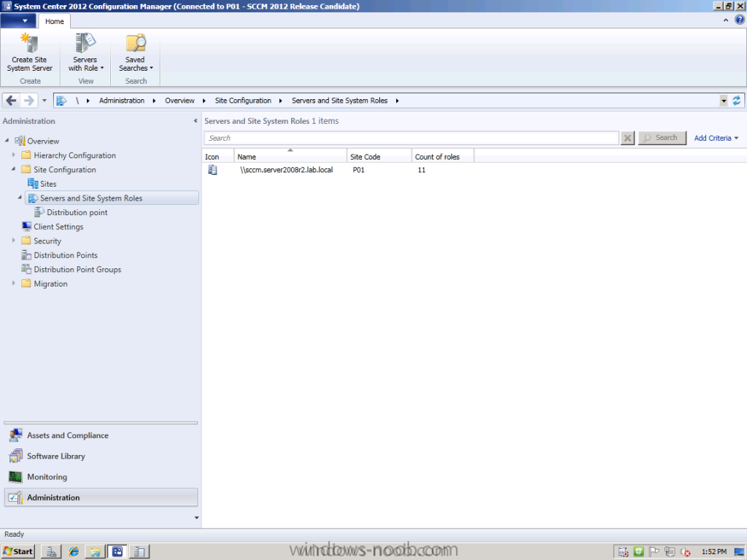Open the Saved Searches folder icon

[136, 43]
